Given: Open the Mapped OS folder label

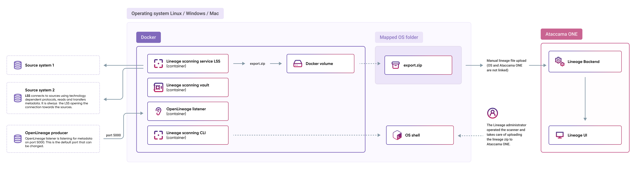Looking at the screenshot, I should coord(398,37).
